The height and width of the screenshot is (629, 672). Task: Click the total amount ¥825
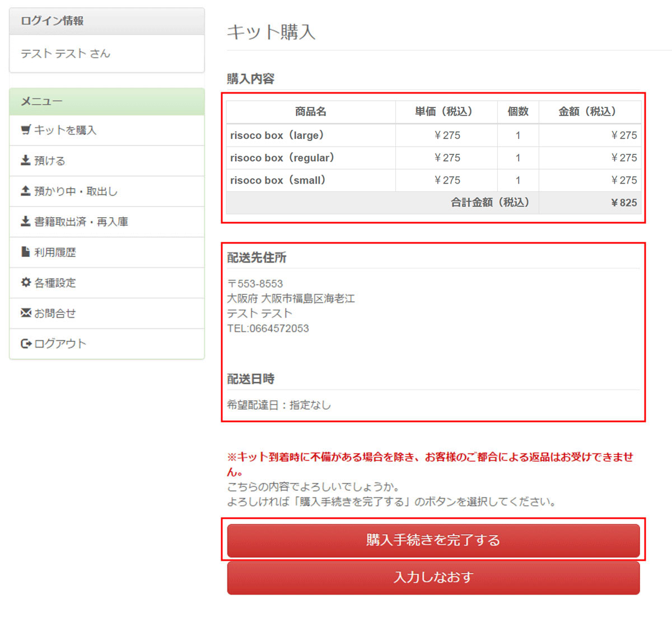(624, 203)
